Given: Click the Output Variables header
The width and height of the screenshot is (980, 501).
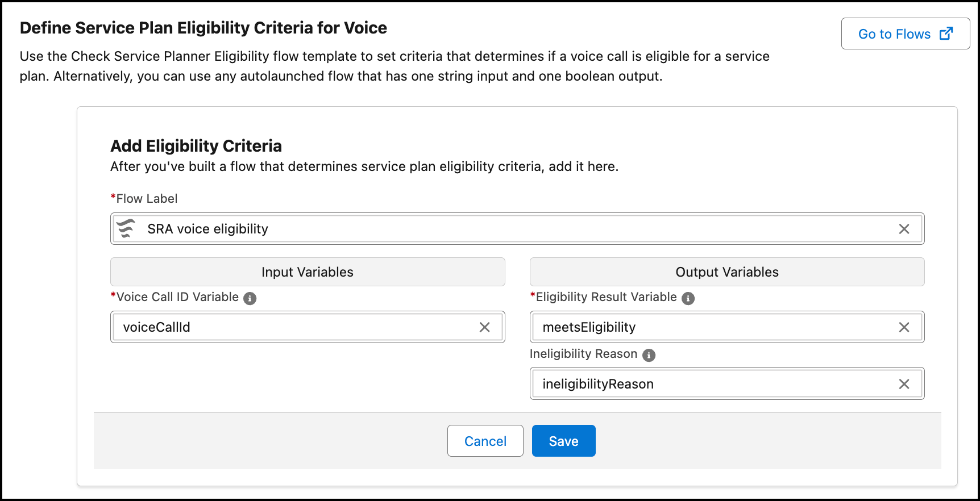Looking at the screenshot, I should [x=727, y=272].
